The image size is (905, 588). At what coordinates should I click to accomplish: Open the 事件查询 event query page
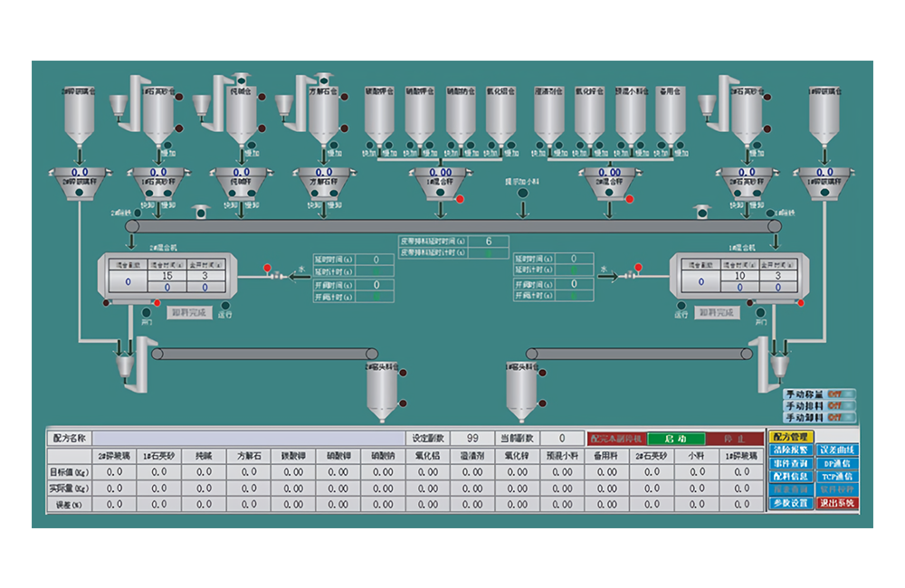click(x=790, y=463)
